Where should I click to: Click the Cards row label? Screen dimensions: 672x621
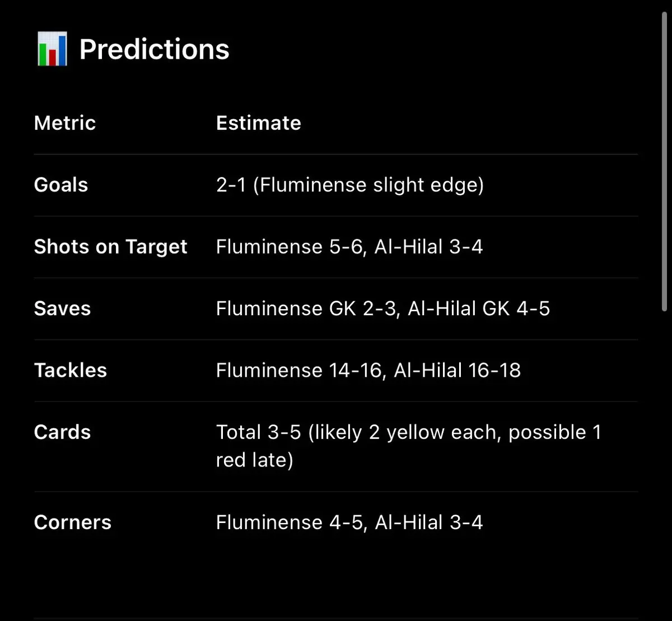[62, 432]
